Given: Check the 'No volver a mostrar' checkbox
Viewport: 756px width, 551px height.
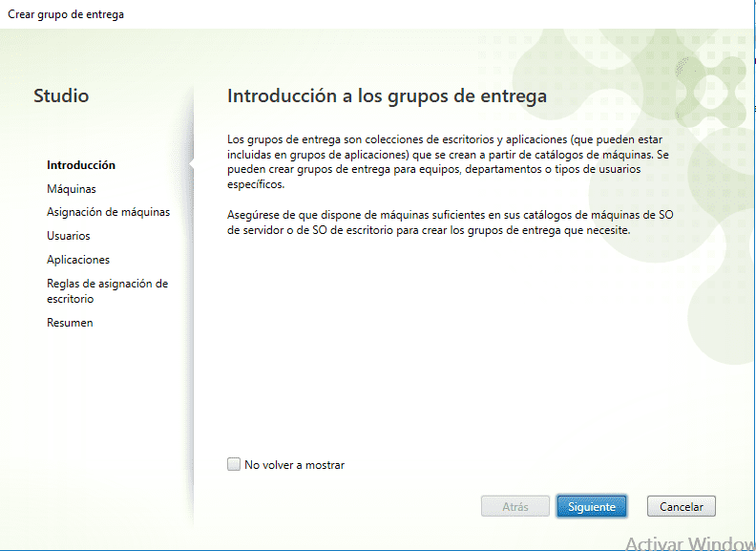Looking at the screenshot, I should [x=234, y=464].
